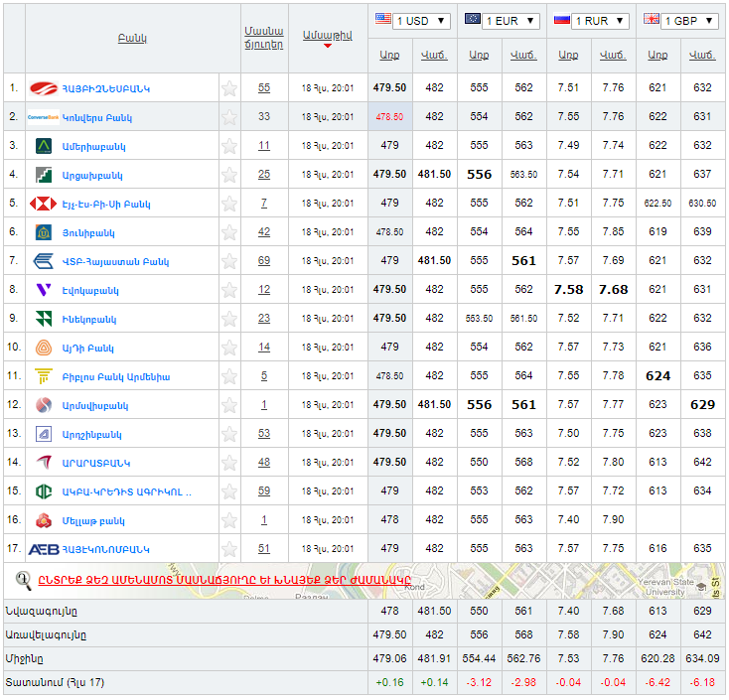The width and height of the screenshot is (729, 700).
Task: Click the US flag icon
Action: coord(383,19)
